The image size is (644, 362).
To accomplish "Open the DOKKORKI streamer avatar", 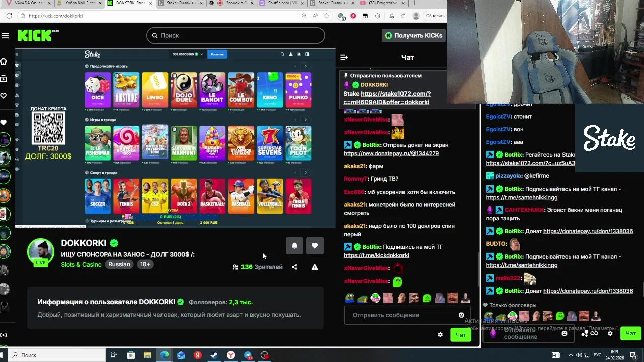I will (40, 251).
